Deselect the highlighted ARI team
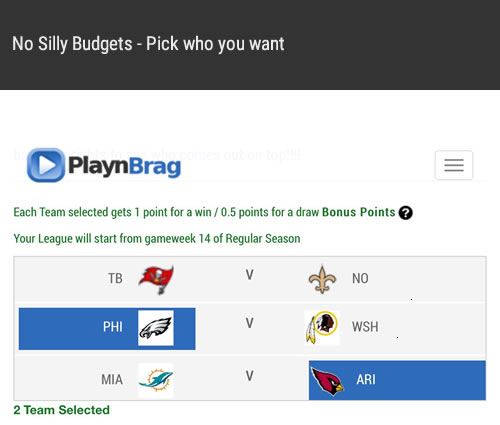 click(x=397, y=380)
